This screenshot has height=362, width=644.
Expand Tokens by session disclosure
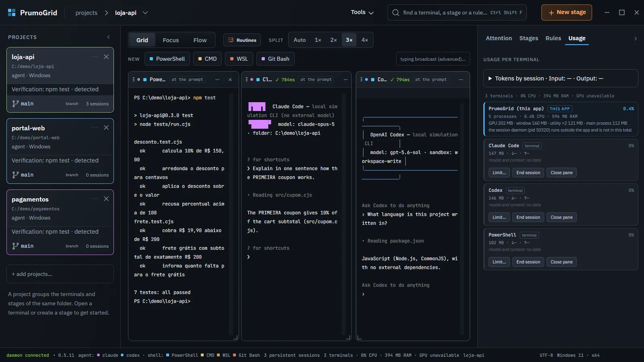pyautogui.click(x=561, y=78)
